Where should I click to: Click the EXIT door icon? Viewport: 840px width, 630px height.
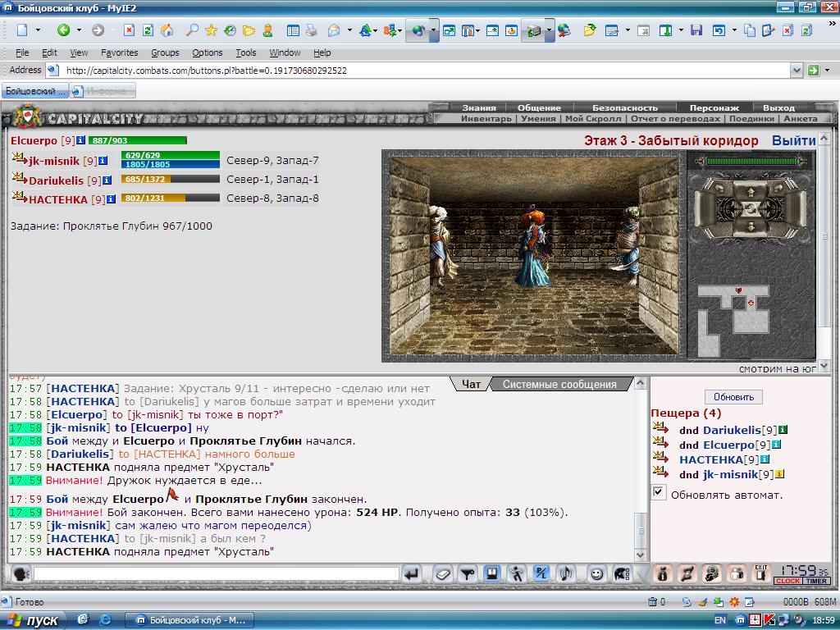tap(761, 573)
